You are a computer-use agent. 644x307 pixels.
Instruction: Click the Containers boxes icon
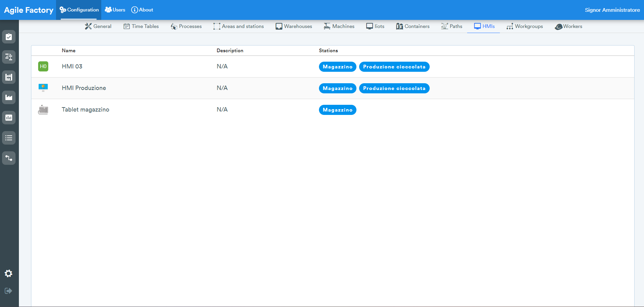pos(400,26)
